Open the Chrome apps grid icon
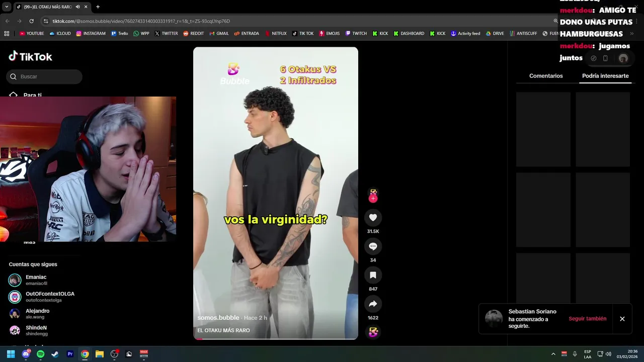Image resolution: width=644 pixels, height=362 pixels. point(7,34)
